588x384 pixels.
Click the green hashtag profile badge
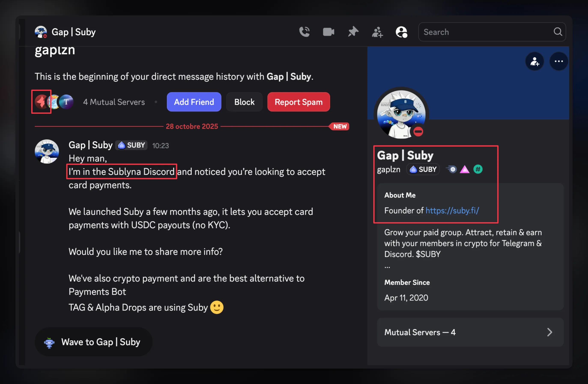tap(478, 169)
